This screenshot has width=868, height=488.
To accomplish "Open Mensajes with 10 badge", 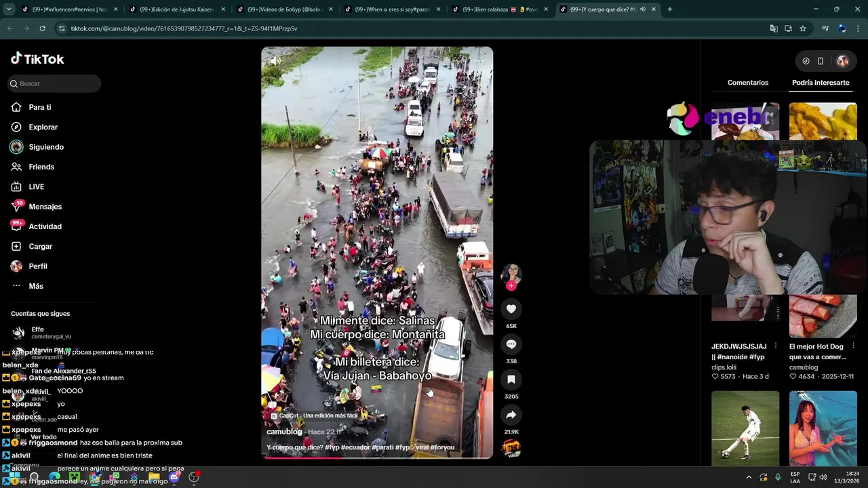I will [x=45, y=207].
